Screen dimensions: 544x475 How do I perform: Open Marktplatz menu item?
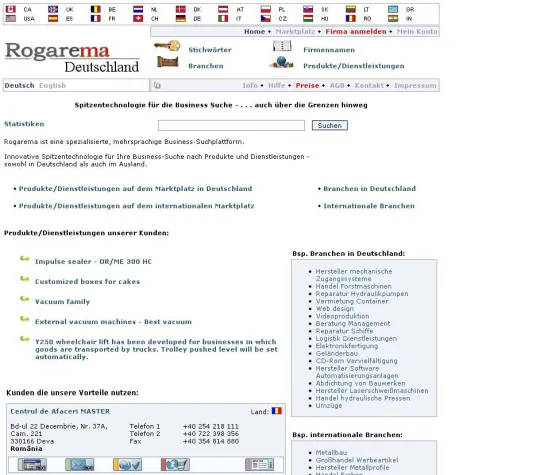coord(295,32)
